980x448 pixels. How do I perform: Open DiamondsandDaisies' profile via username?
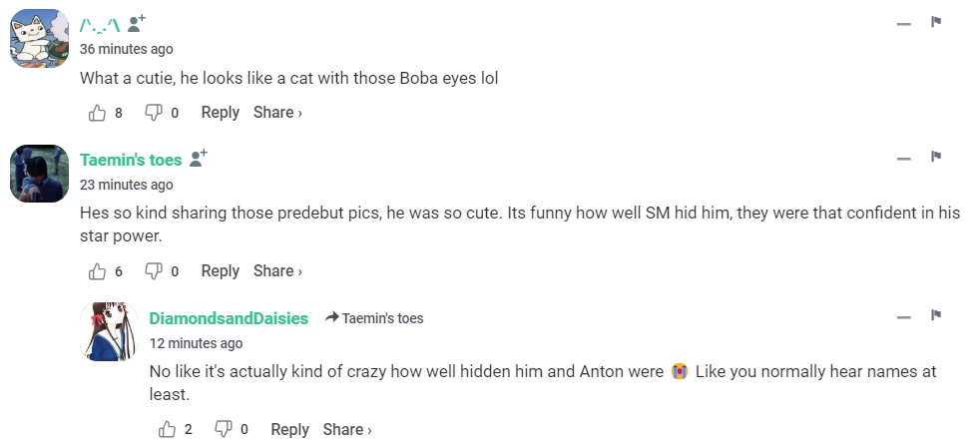pyautogui.click(x=229, y=318)
